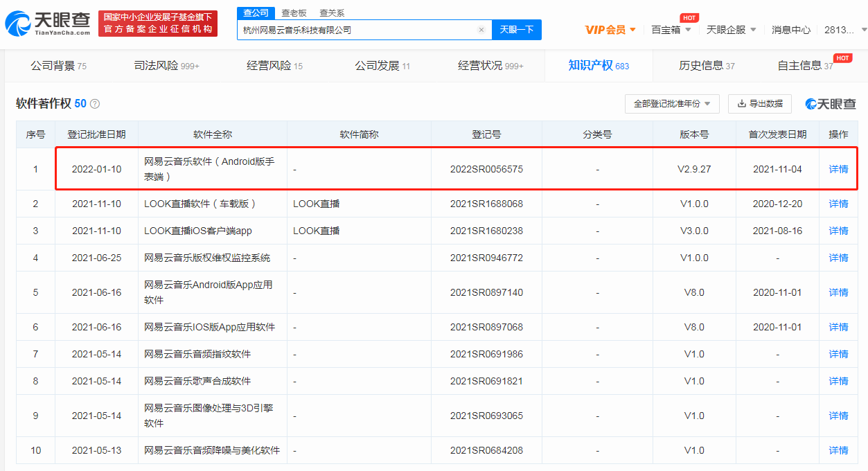Switch to the 司法风险 tab
Screen dimensions: 868x471
point(166,66)
